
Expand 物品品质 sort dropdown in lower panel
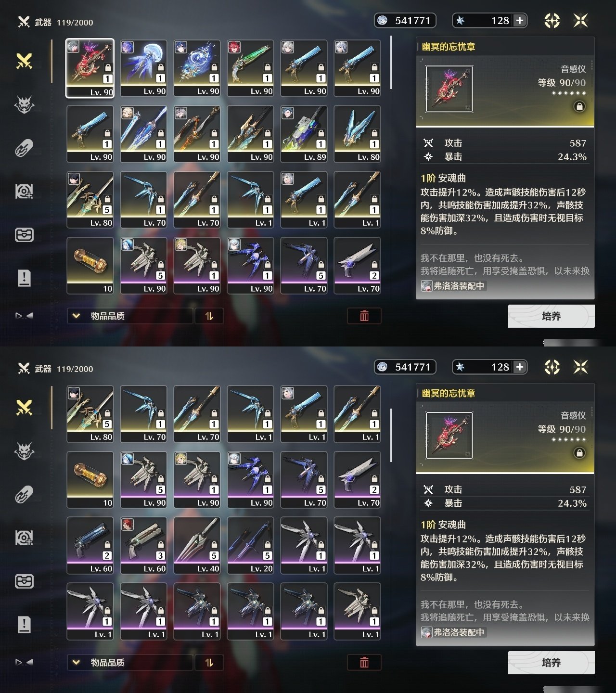[x=130, y=663]
